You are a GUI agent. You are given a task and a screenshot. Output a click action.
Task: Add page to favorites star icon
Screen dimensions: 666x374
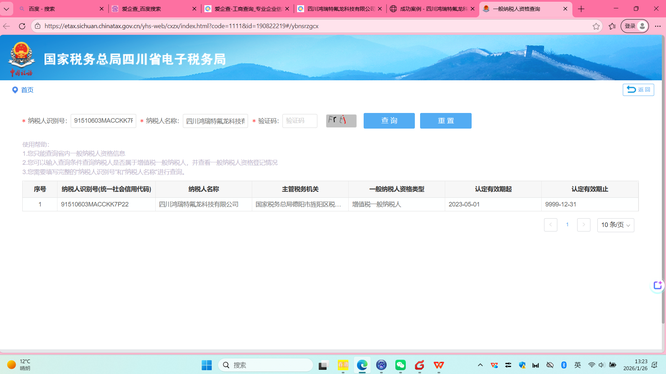point(596,26)
